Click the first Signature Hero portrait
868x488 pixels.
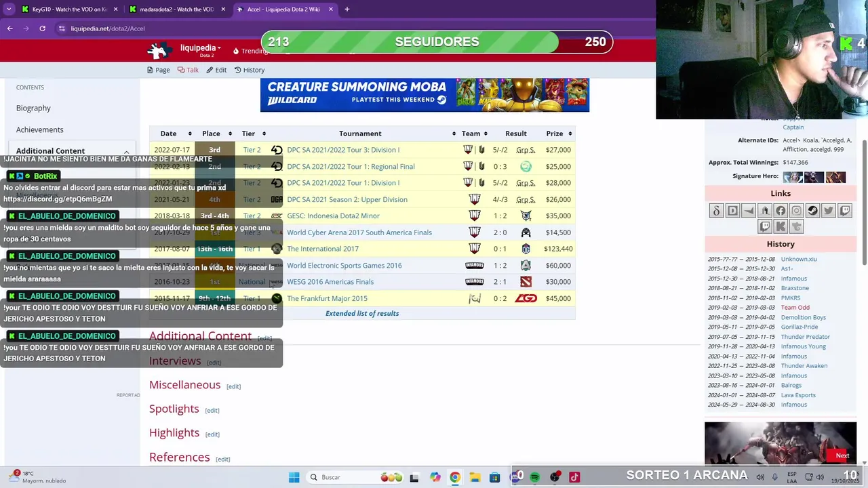793,177
